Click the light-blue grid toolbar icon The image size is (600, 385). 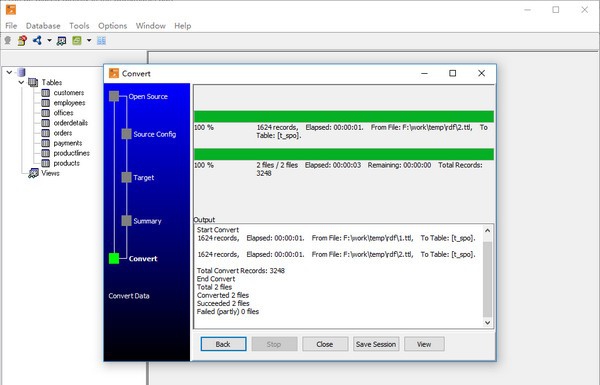tap(101, 40)
